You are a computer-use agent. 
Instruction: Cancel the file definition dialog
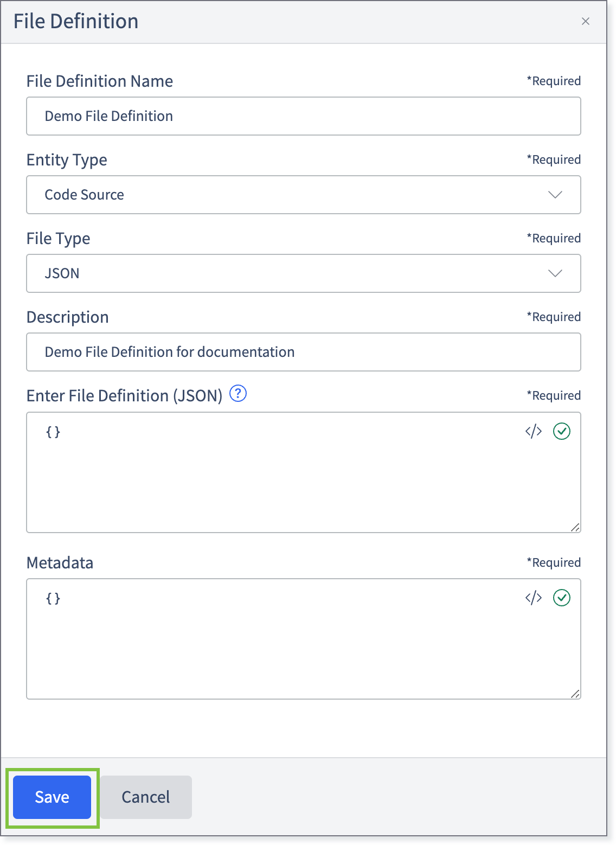[146, 797]
